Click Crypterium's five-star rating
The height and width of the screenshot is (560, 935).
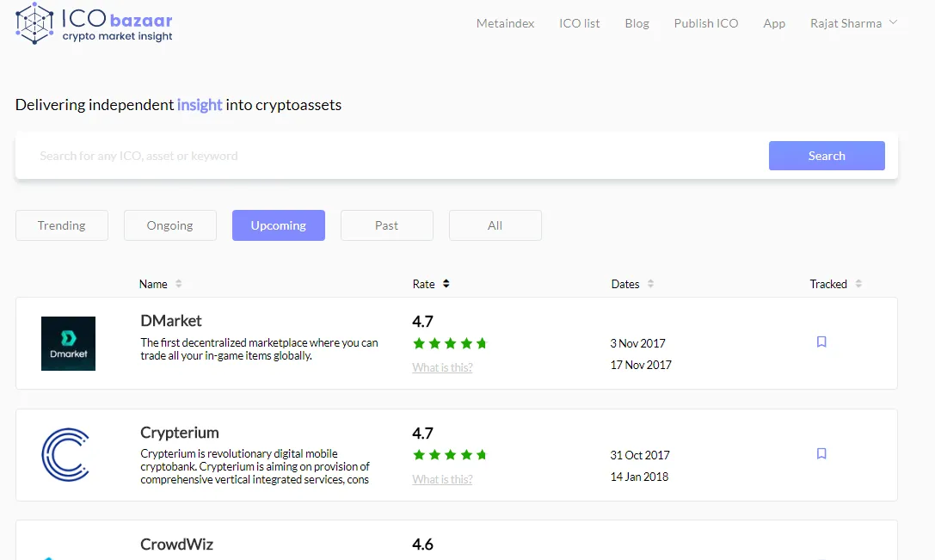pos(450,454)
